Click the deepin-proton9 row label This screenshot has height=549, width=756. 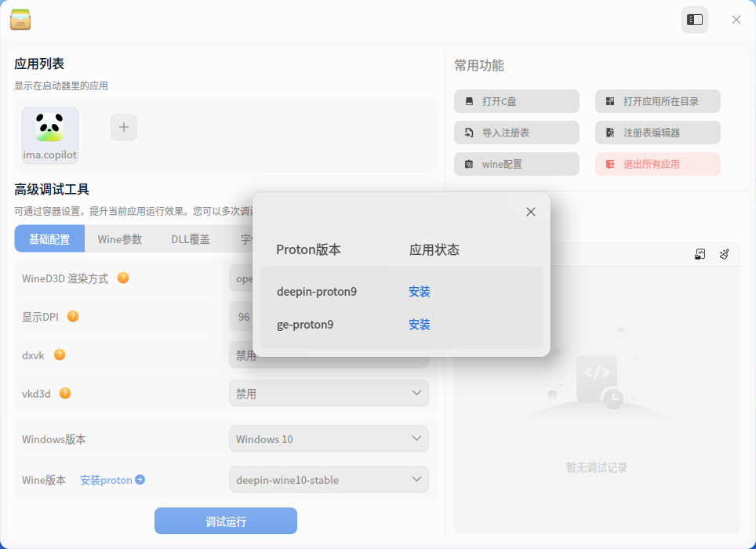[317, 292]
